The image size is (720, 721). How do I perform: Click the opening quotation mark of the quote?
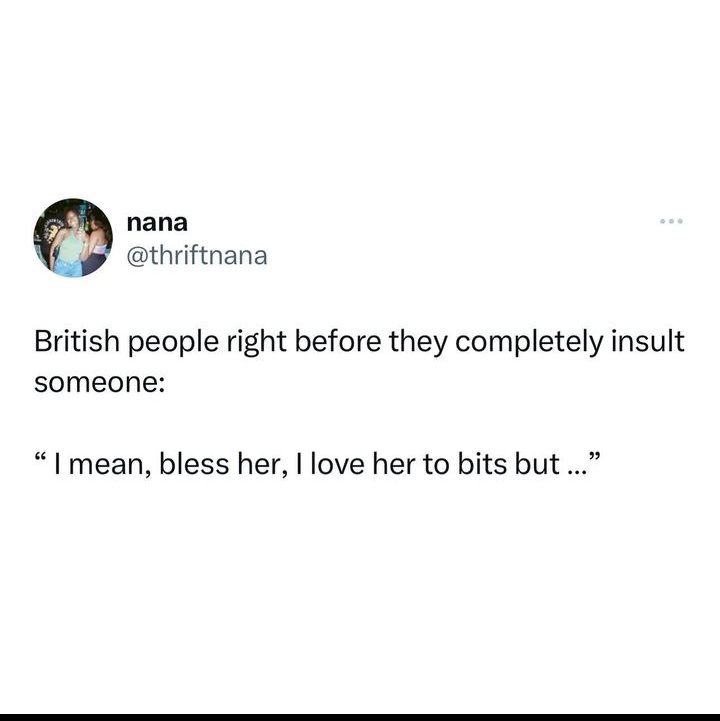41,458
